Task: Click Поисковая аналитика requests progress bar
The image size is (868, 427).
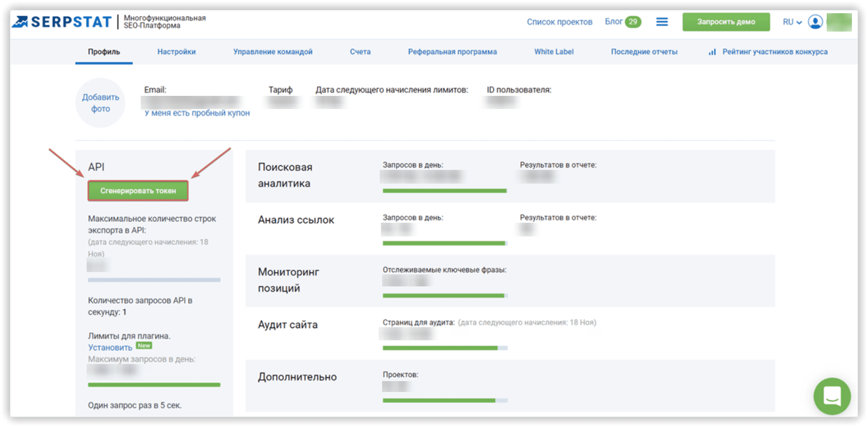Action: (x=445, y=191)
